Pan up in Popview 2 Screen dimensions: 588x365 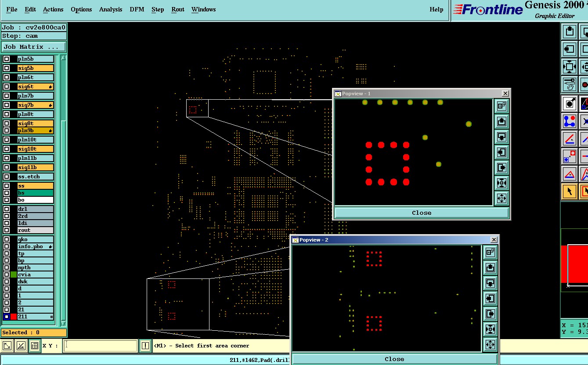490,267
